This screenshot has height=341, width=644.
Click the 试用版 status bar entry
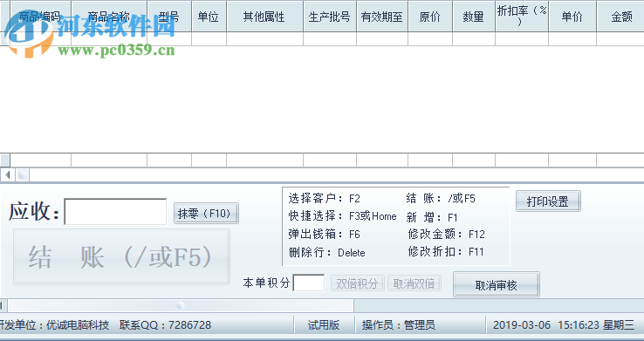[324, 325]
